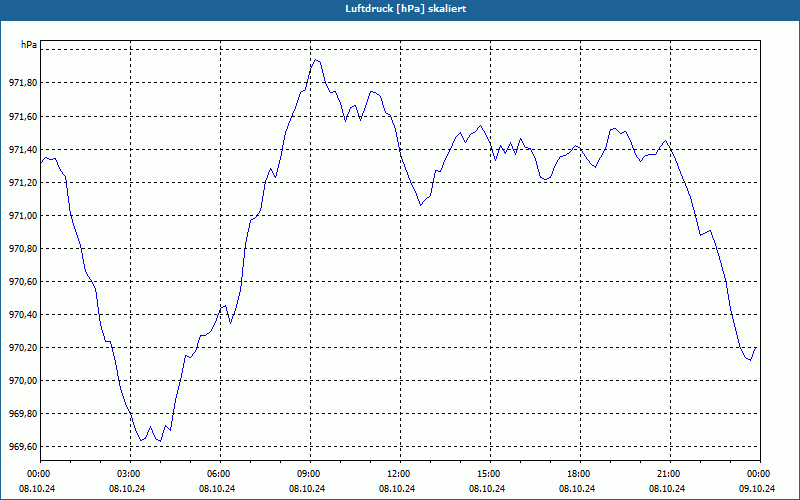Pick the 15:00 time label
This screenshot has width=800, height=500.
point(488,474)
